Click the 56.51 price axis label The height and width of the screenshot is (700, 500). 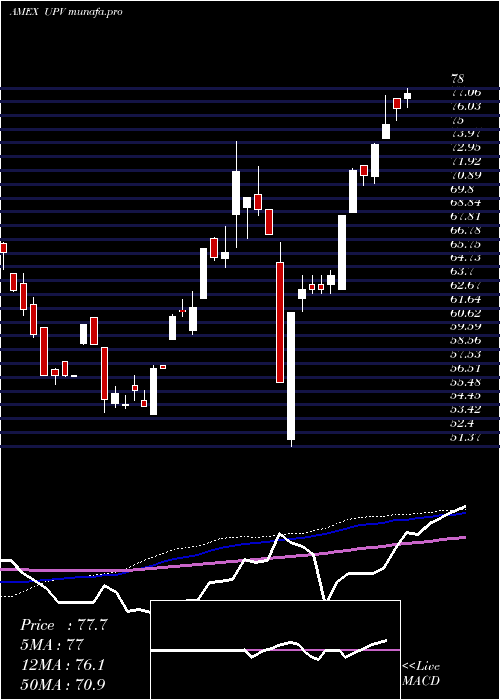pyautogui.click(x=466, y=368)
